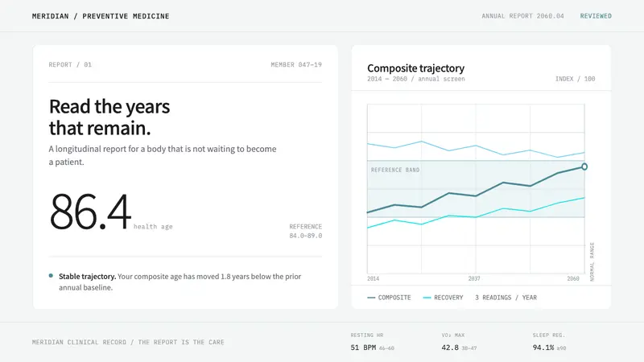Click the 2060 axis label
This screenshot has height=362, width=644.
(x=573, y=278)
